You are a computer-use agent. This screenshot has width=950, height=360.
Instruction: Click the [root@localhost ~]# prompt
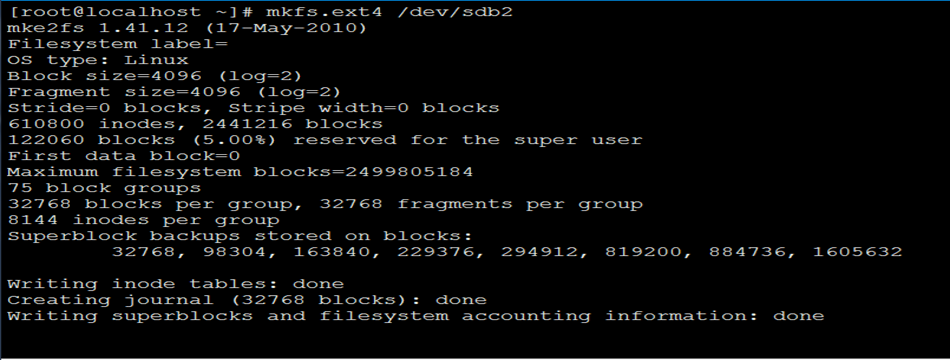130,12
